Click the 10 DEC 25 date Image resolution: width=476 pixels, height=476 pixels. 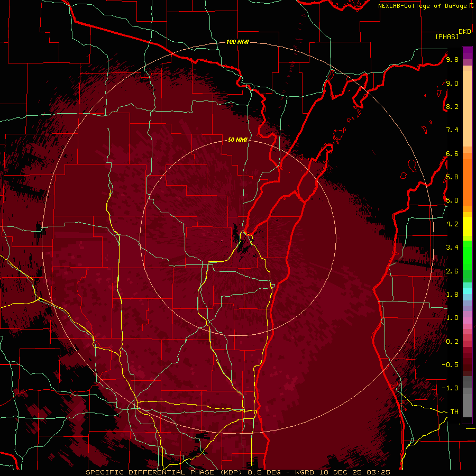pos(342,472)
